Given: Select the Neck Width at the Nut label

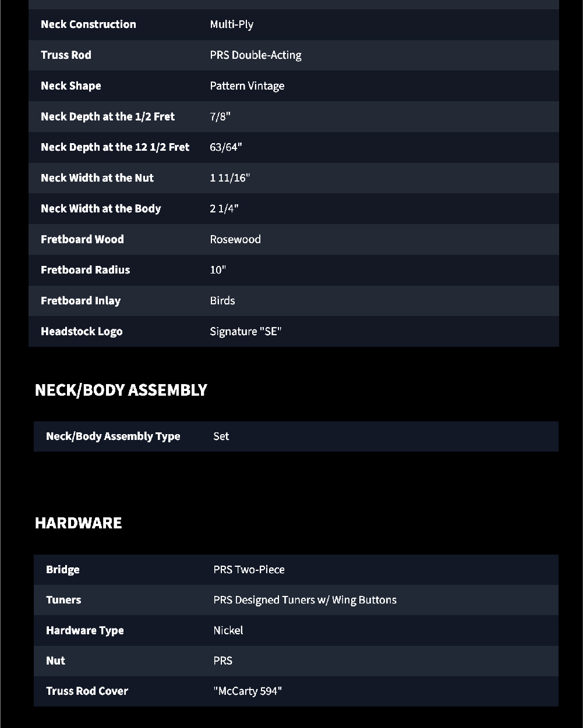Looking at the screenshot, I should pos(97,178).
